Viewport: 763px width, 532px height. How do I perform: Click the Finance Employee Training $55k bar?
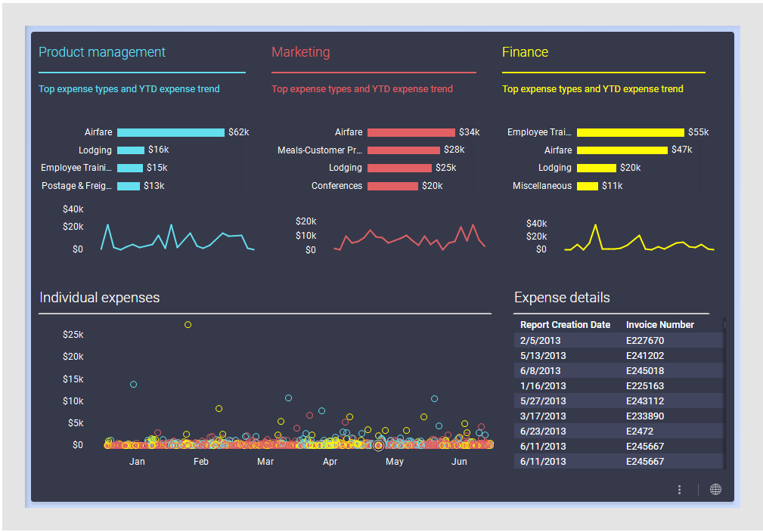point(630,132)
